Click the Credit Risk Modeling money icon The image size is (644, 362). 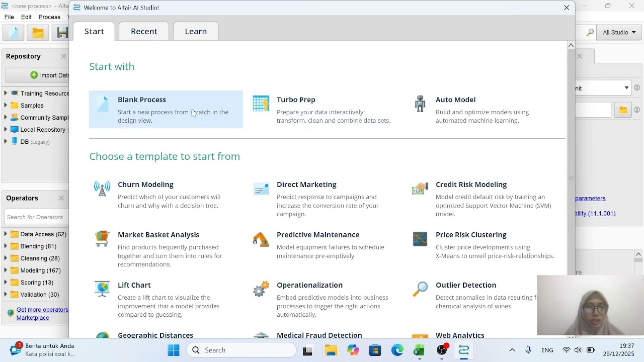pyautogui.click(x=420, y=189)
